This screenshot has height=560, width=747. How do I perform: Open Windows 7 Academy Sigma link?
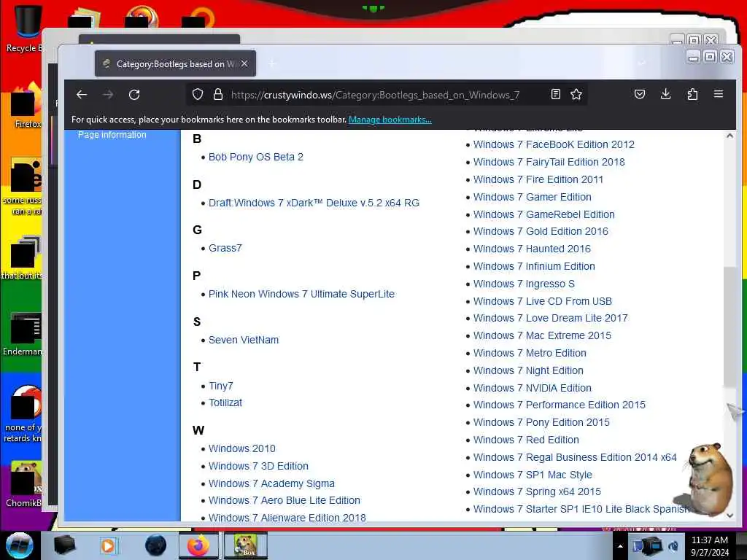(x=271, y=483)
